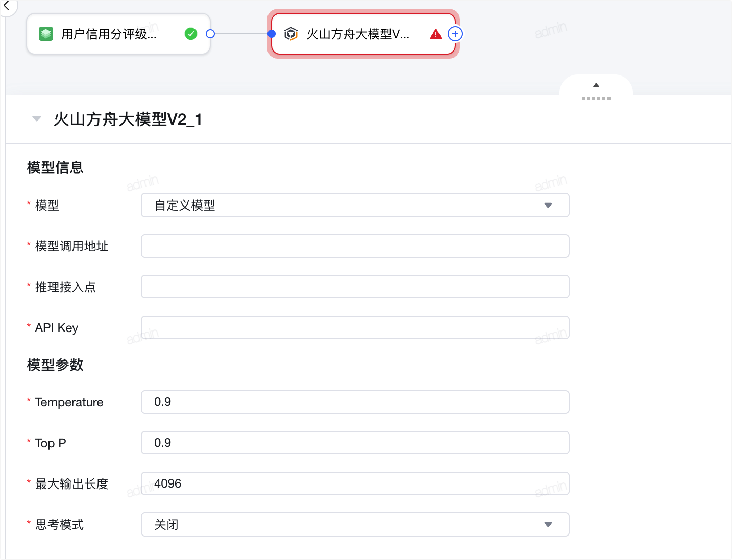The height and width of the screenshot is (560, 732).
Task: Click the 思考模式 label
Action: [59, 525]
